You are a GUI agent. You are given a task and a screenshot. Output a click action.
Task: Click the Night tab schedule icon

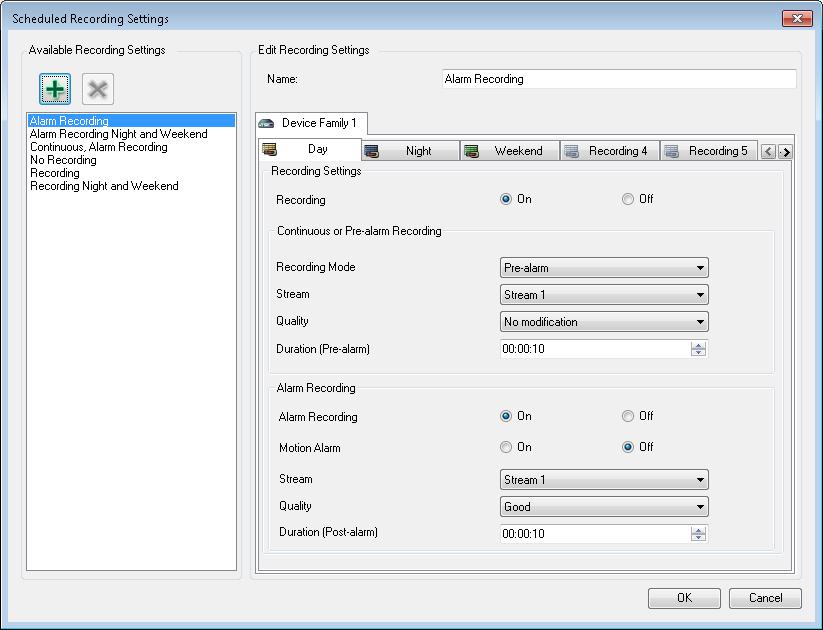click(x=371, y=151)
